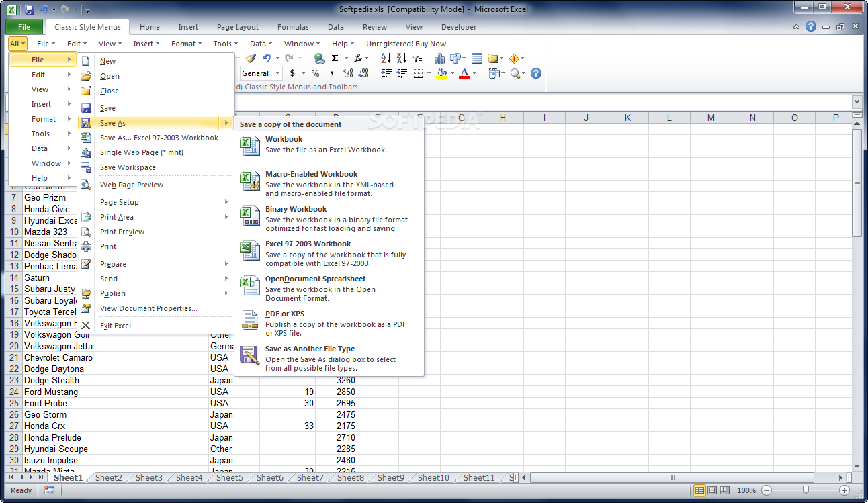Click Unregistered! Buy Now link
Screen dimensions: 868x503
406,44
